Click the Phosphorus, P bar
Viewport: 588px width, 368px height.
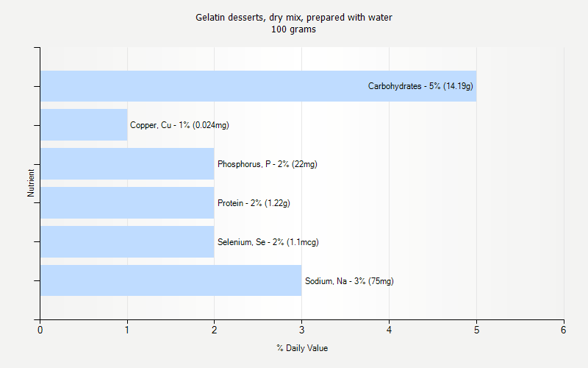click(x=127, y=164)
